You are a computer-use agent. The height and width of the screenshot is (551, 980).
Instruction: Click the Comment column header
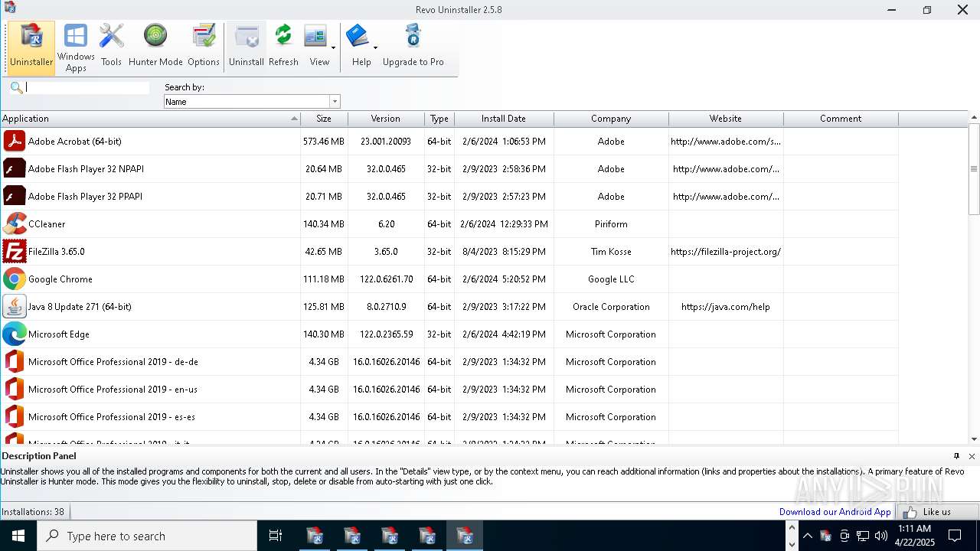(841, 119)
